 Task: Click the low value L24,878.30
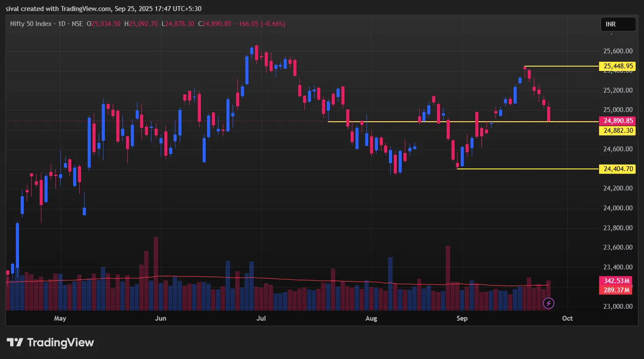tap(178, 24)
